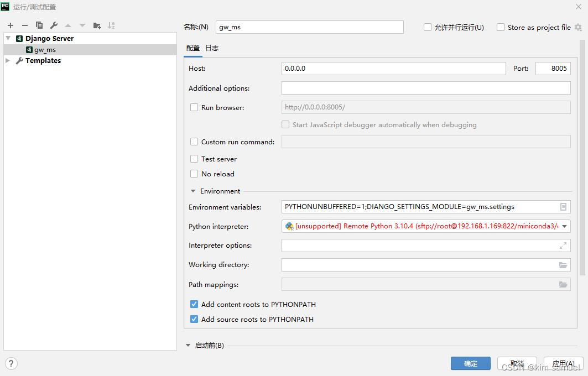The height and width of the screenshot is (376, 588).
Task: Open the environment variables editor icon
Action: pyautogui.click(x=564, y=206)
